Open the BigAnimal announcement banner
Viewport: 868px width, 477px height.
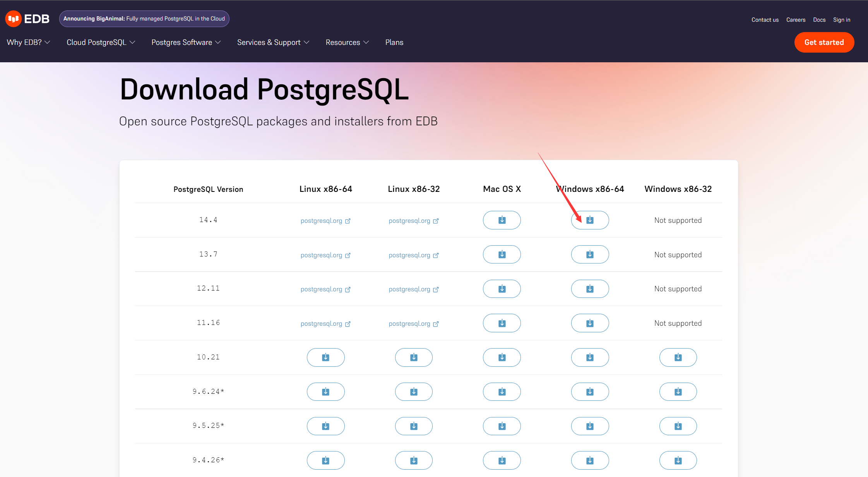pyautogui.click(x=144, y=19)
